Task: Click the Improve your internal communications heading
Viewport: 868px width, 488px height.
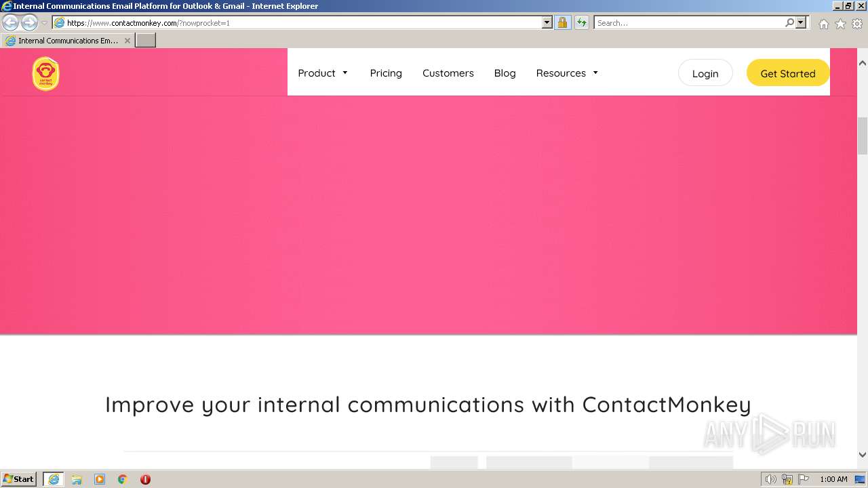Action: [x=428, y=405]
